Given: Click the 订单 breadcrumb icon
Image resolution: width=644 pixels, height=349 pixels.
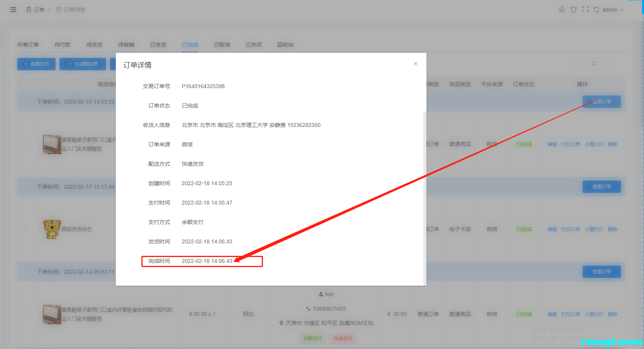Looking at the screenshot, I should pos(29,10).
